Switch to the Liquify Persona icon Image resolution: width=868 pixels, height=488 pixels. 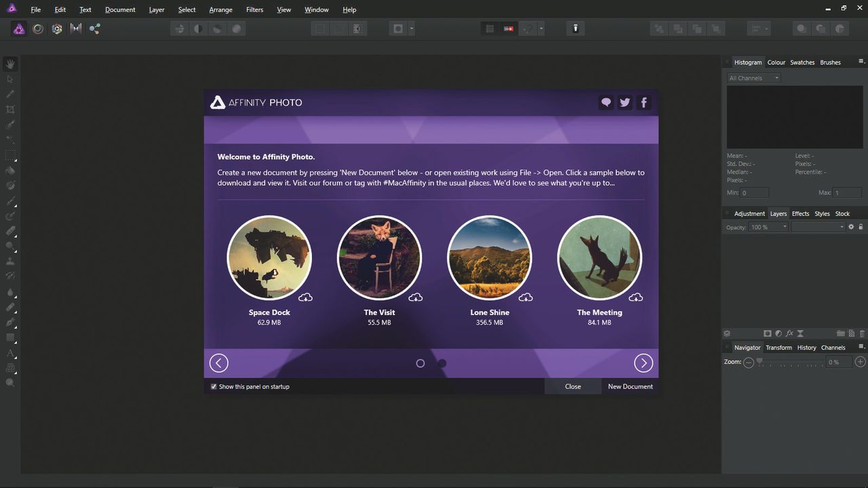click(x=38, y=29)
